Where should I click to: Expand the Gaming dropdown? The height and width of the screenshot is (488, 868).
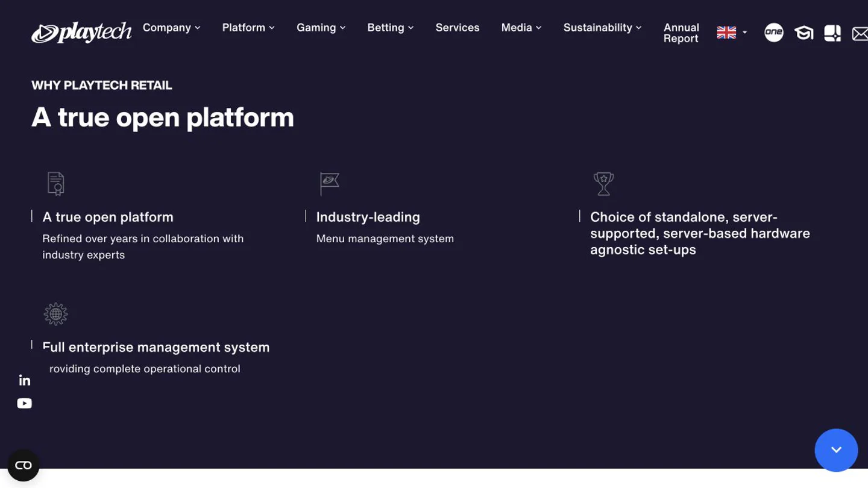[321, 28]
